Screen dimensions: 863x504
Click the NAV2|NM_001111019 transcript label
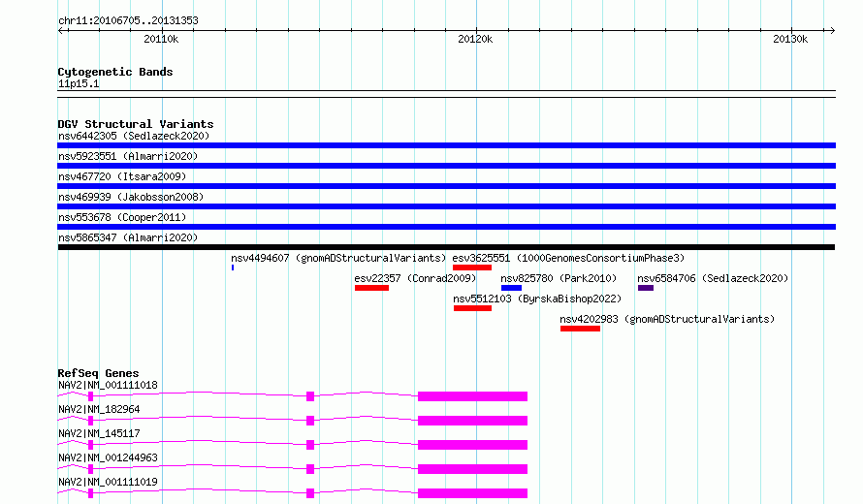tap(108, 482)
